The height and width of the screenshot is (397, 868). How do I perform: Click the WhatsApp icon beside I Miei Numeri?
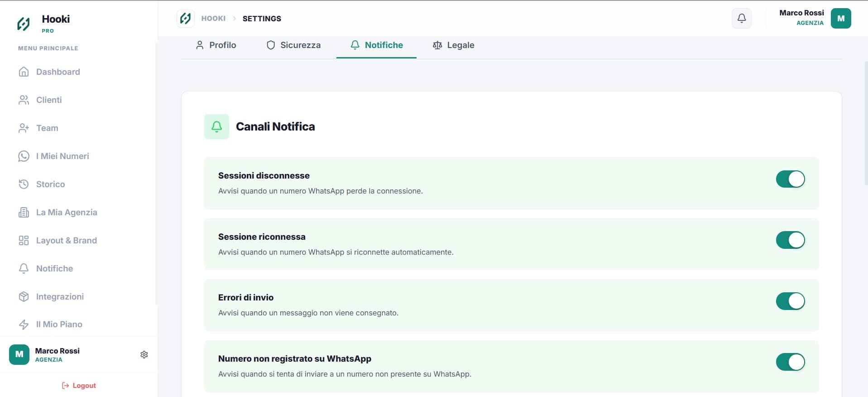tap(24, 156)
